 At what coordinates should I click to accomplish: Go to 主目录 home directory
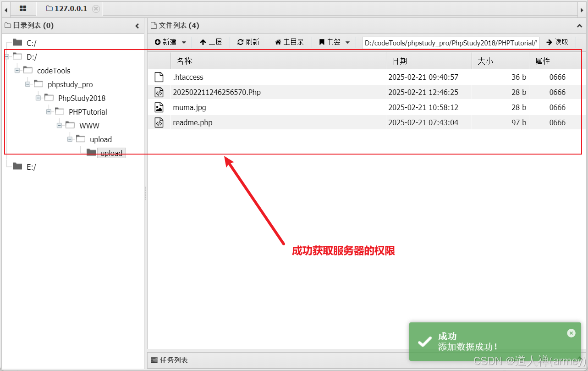(289, 42)
